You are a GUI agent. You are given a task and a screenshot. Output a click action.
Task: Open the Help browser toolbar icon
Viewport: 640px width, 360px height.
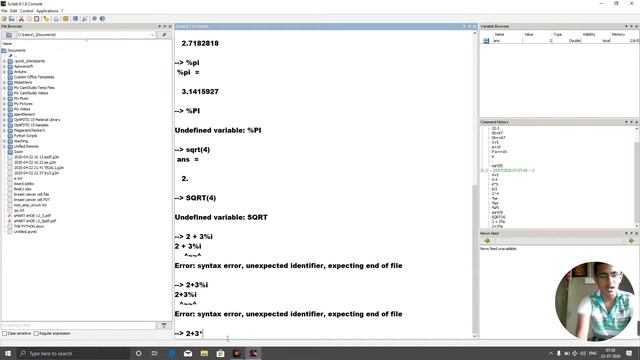(x=102, y=19)
